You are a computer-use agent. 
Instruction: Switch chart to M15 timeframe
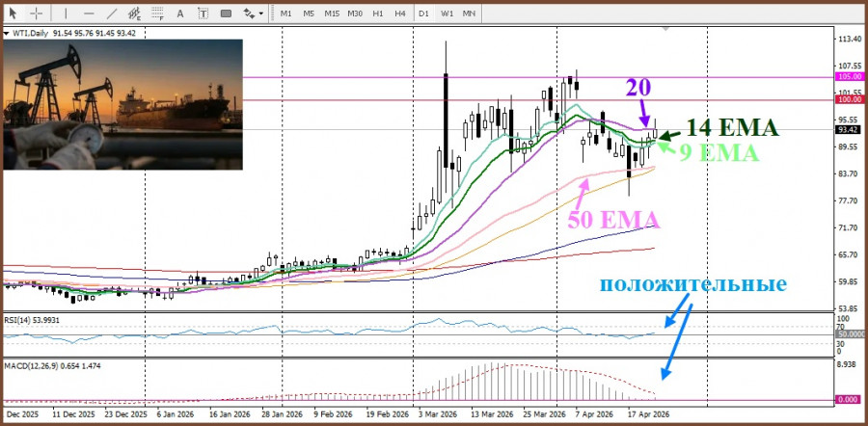[332, 13]
